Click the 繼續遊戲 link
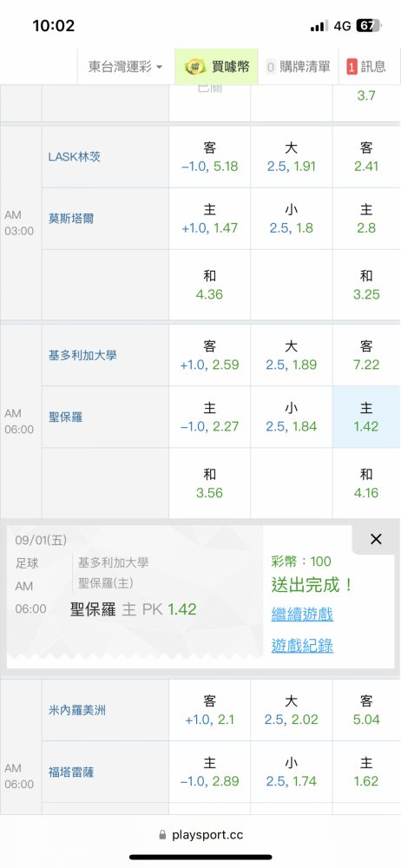The image size is (401, 868). pyautogui.click(x=302, y=614)
